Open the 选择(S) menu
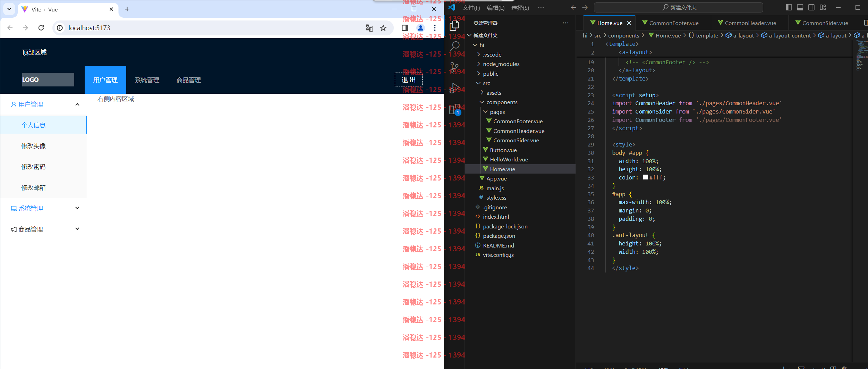Image resolution: width=868 pixels, height=369 pixels. coord(520,8)
